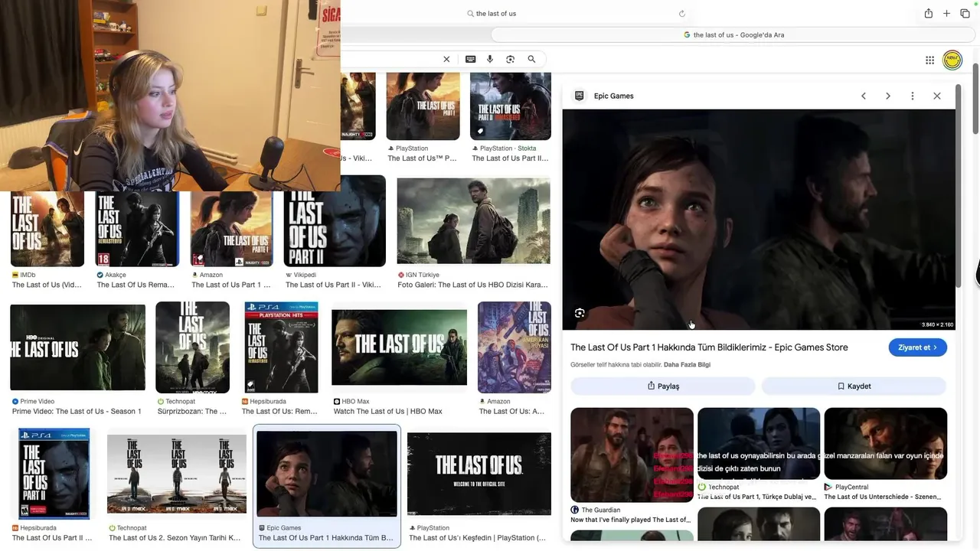Open the IMDb The Last of Us thumbnail
The height and width of the screenshot is (551, 980).
pyautogui.click(x=47, y=229)
